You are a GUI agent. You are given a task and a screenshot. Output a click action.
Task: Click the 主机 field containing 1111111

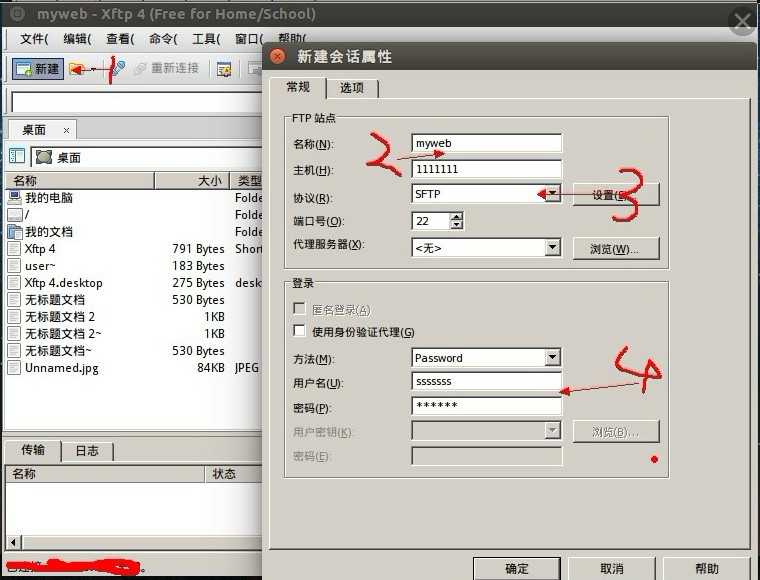[487, 169]
